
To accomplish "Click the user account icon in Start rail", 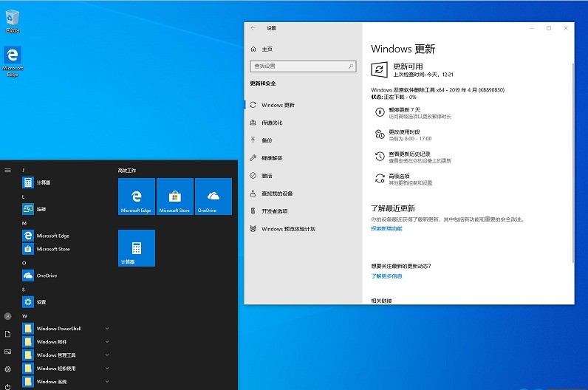I will coord(7,316).
